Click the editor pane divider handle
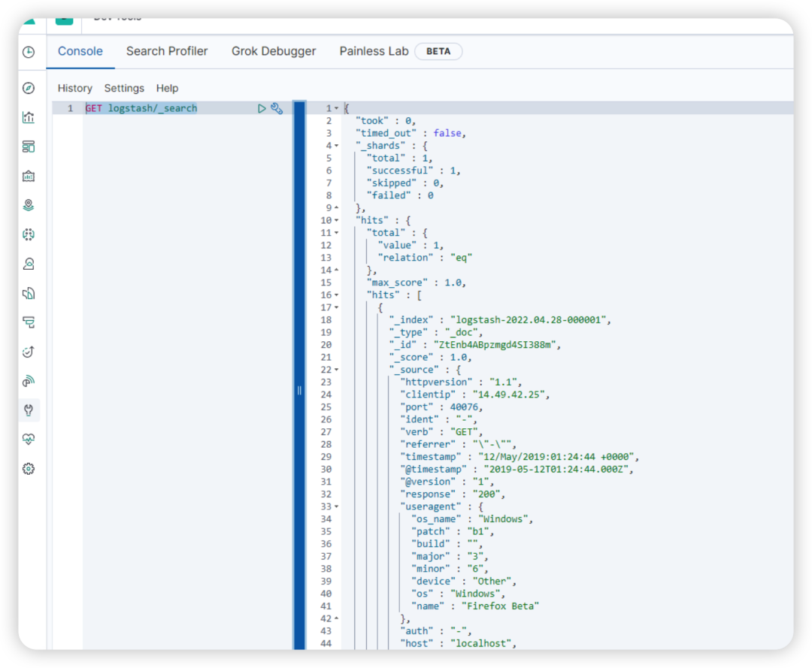 coord(299,391)
